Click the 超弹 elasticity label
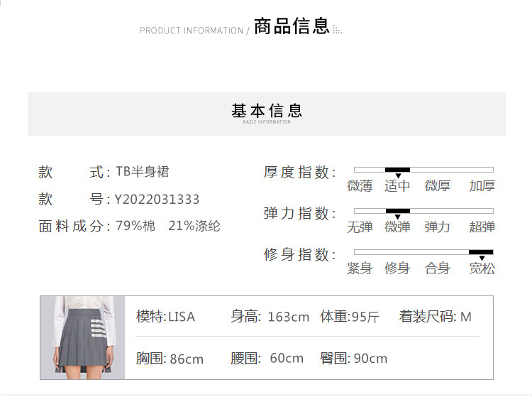This screenshot has width=532, height=397. coord(482,227)
